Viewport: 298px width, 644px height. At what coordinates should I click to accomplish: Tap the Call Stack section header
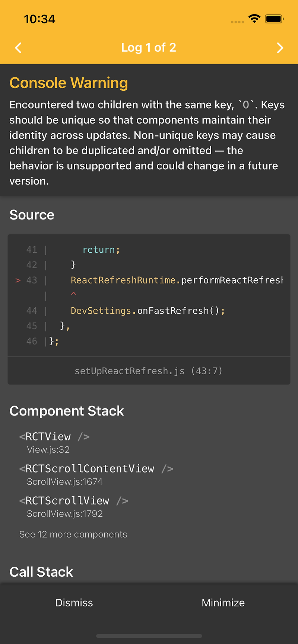click(41, 572)
